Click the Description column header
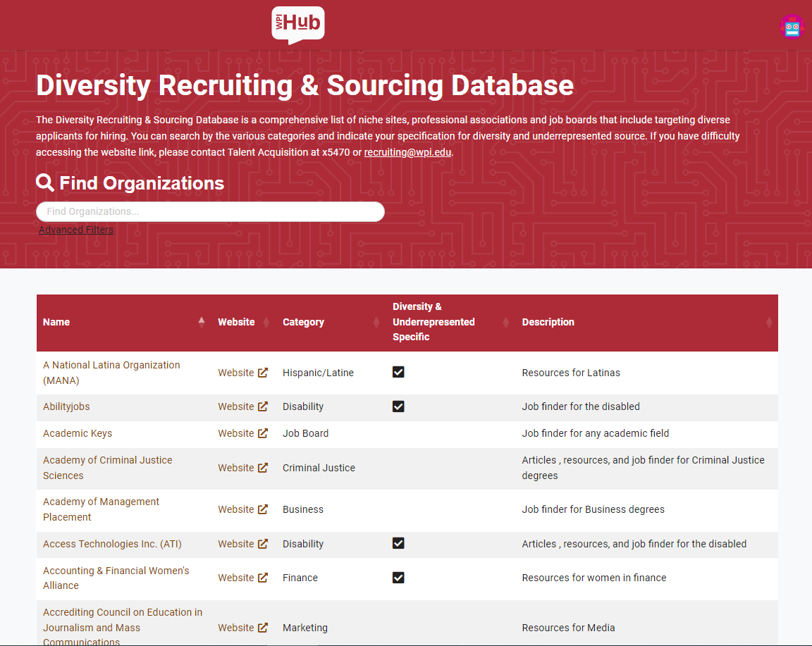812x646 pixels. click(548, 322)
